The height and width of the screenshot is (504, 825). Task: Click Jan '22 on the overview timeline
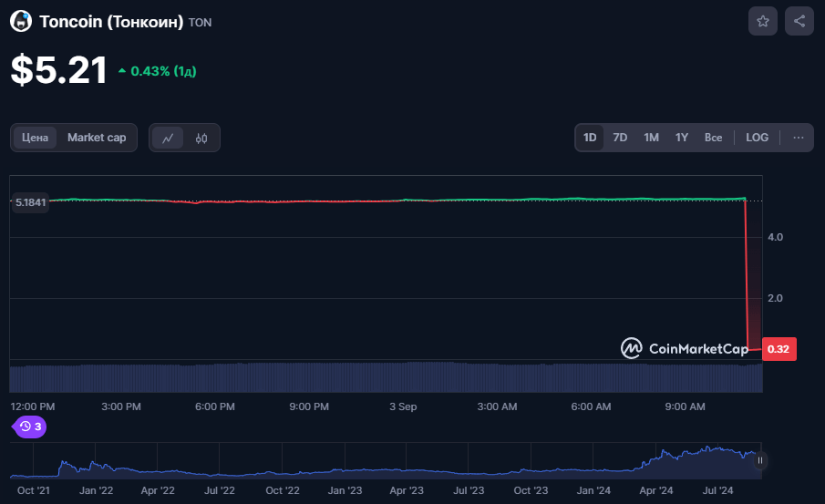coord(96,490)
